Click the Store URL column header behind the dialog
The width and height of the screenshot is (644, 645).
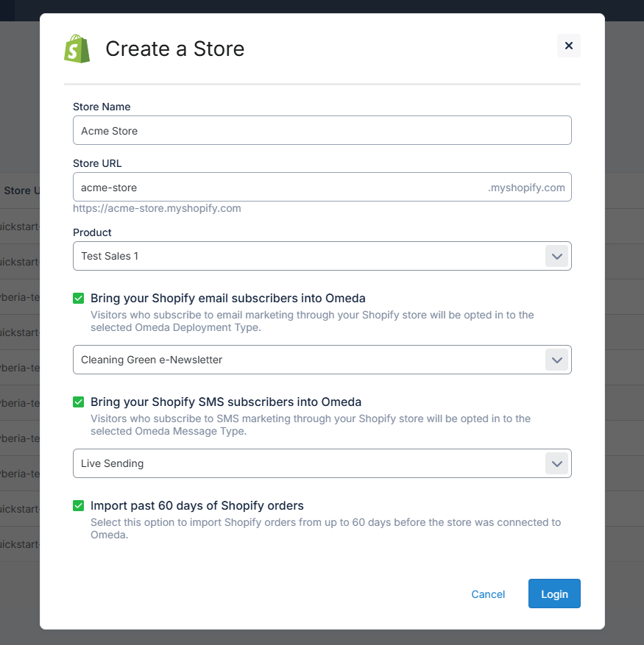[20, 190]
